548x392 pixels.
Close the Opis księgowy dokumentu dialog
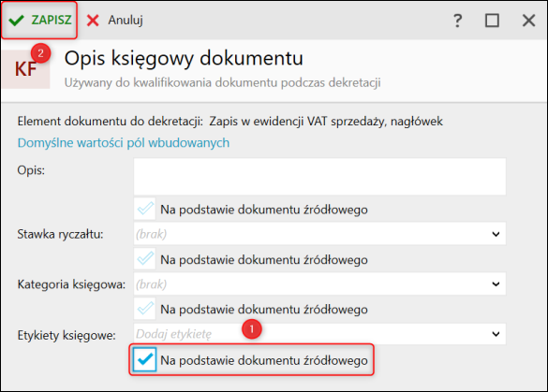click(528, 21)
